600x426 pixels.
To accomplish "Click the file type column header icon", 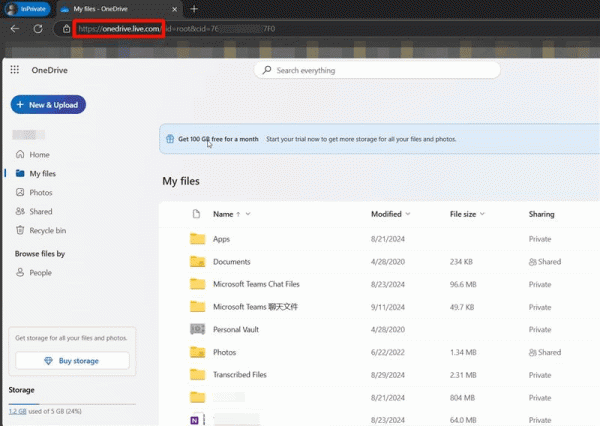I will point(196,214).
